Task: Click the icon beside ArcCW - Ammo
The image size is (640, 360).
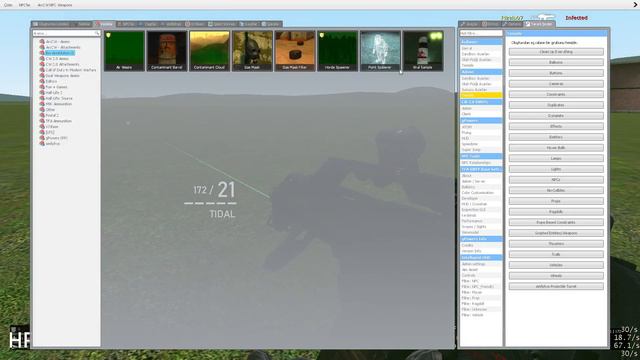Action: (x=42, y=42)
